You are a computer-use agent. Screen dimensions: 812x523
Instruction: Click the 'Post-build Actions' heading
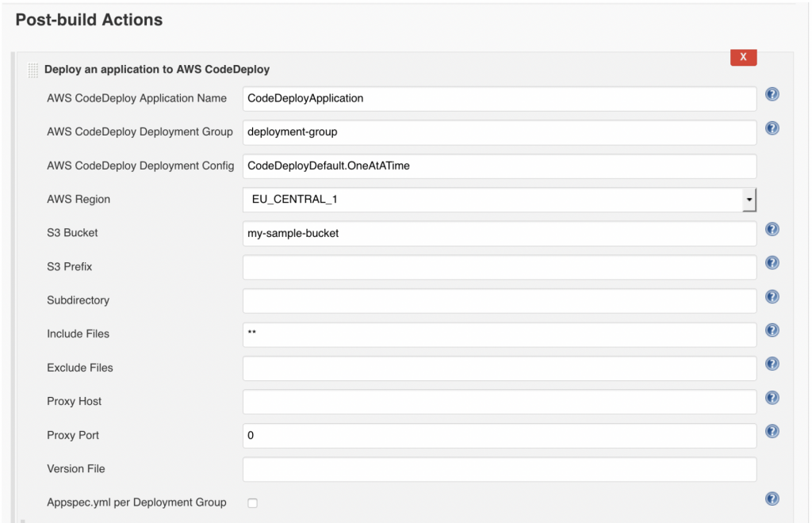click(89, 20)
